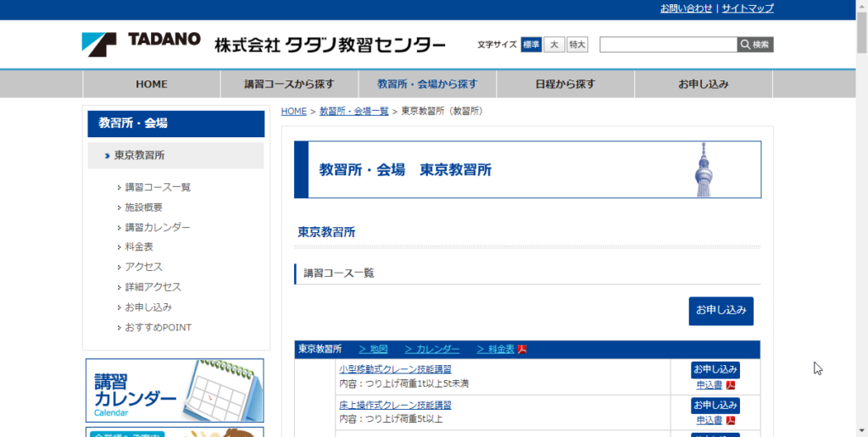Open お申し込み in the sidebar
The width and height of the screenshot is (868, 437).
[148, 307]
